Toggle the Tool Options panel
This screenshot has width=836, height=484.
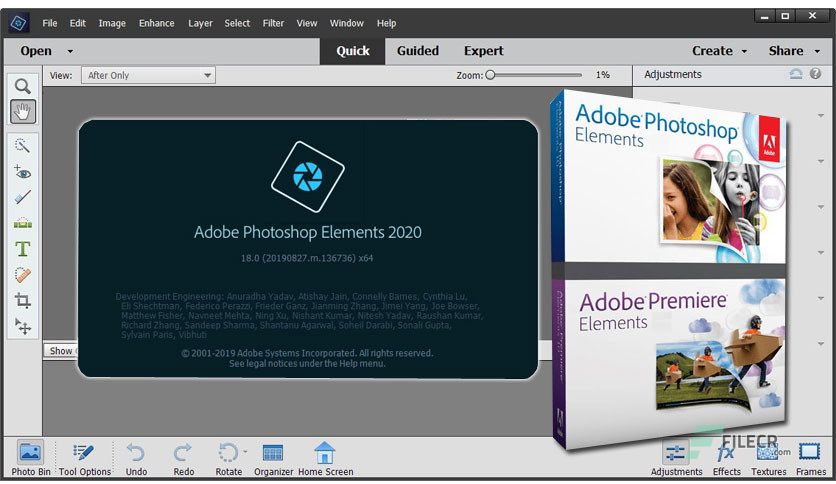pos(85,458)
